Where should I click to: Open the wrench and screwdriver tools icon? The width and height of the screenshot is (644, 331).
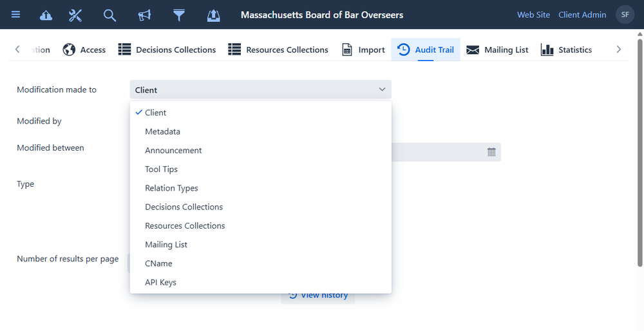click(75, 15)
